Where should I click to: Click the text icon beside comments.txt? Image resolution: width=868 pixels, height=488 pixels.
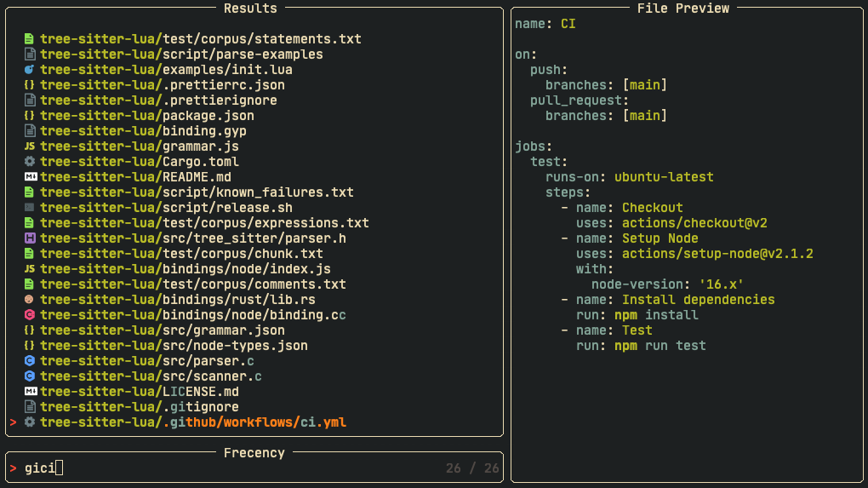pyautogui.click(x=29, y=284)
